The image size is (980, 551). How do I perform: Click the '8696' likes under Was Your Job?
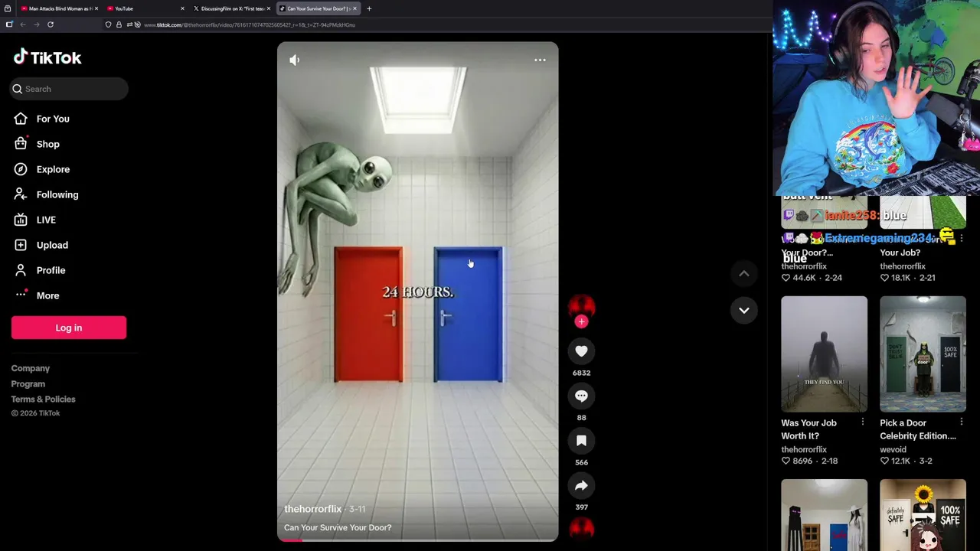point(802,461)
